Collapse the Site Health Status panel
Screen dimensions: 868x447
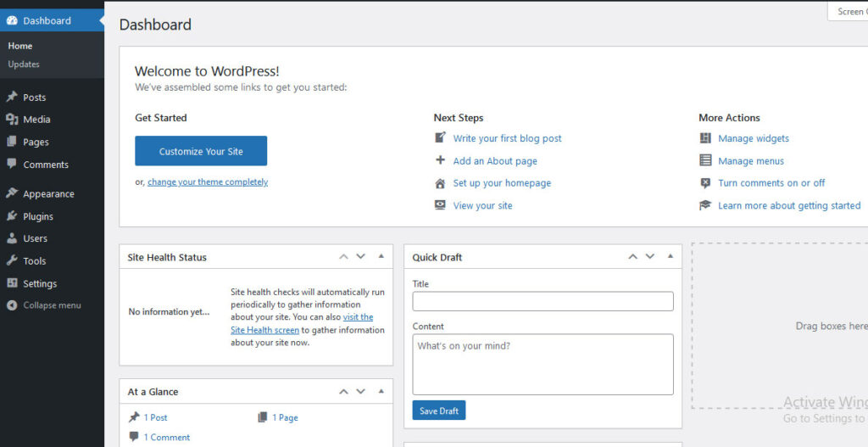pyautogui.click(x=381, y=256)
